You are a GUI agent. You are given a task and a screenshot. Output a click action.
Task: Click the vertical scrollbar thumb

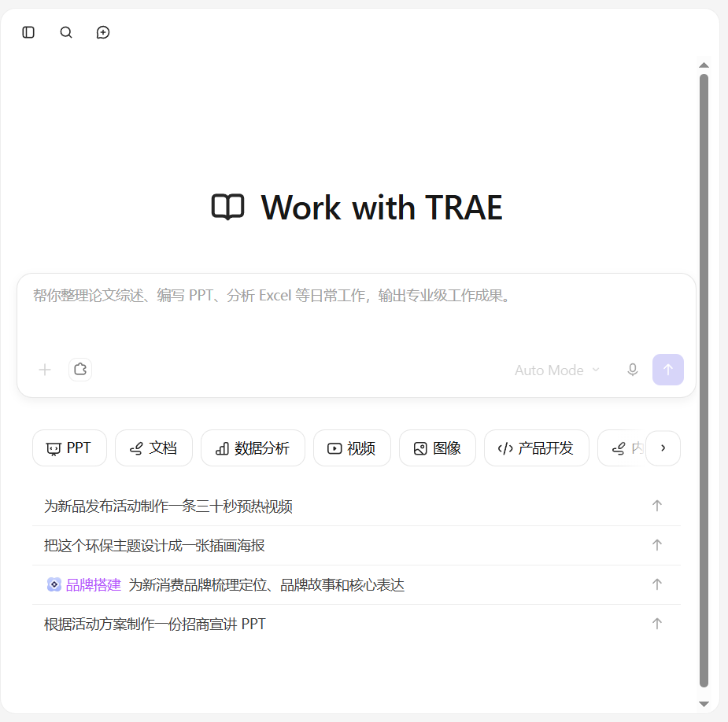[704, 381]
